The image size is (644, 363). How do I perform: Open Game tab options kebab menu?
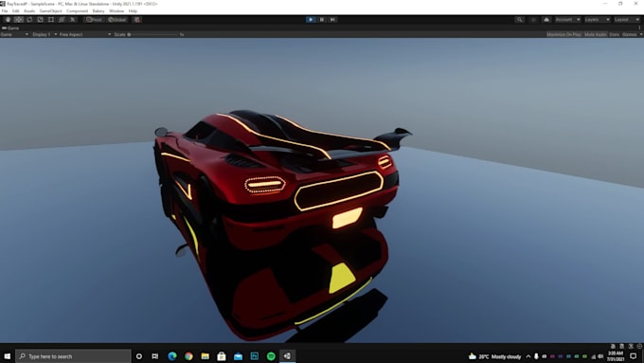[639, 27]
